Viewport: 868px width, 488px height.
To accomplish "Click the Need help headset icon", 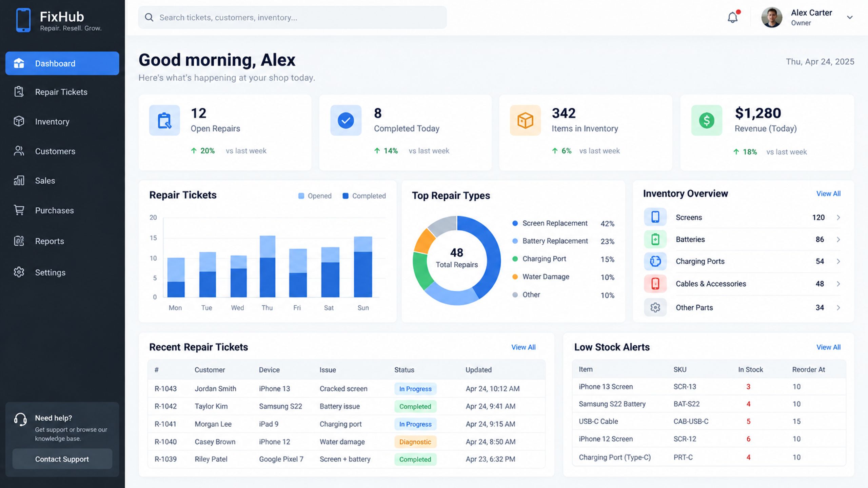I will click(20, 419).
